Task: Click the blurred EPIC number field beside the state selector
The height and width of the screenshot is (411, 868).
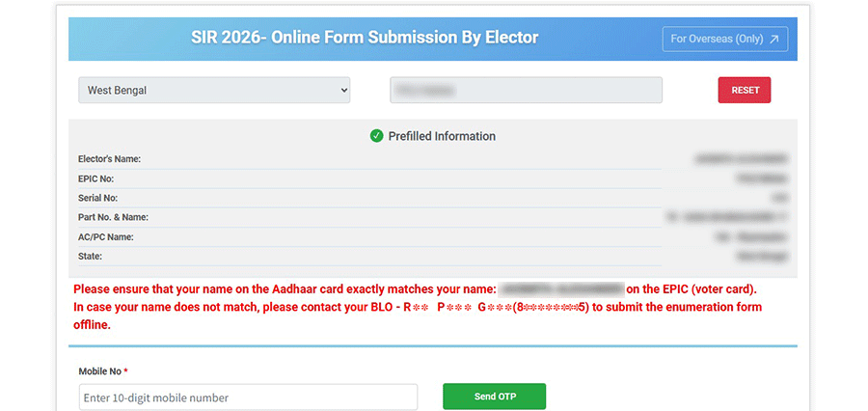Action: click(526, 91)
